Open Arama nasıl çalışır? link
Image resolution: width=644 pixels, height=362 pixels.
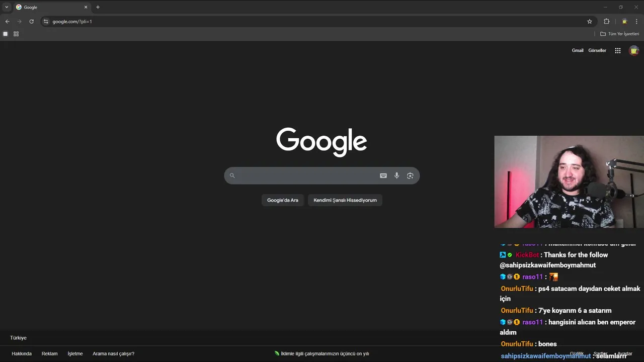point(113,353)
